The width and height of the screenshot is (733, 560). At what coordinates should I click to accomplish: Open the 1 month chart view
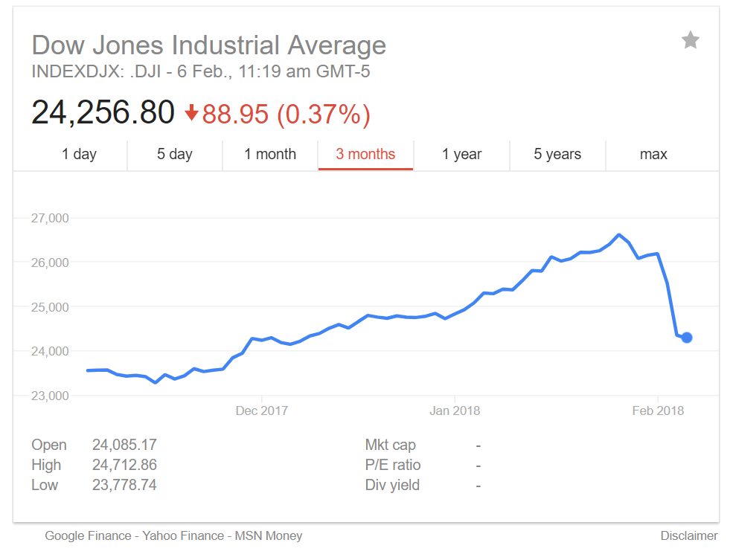click(x=270, y=155)
